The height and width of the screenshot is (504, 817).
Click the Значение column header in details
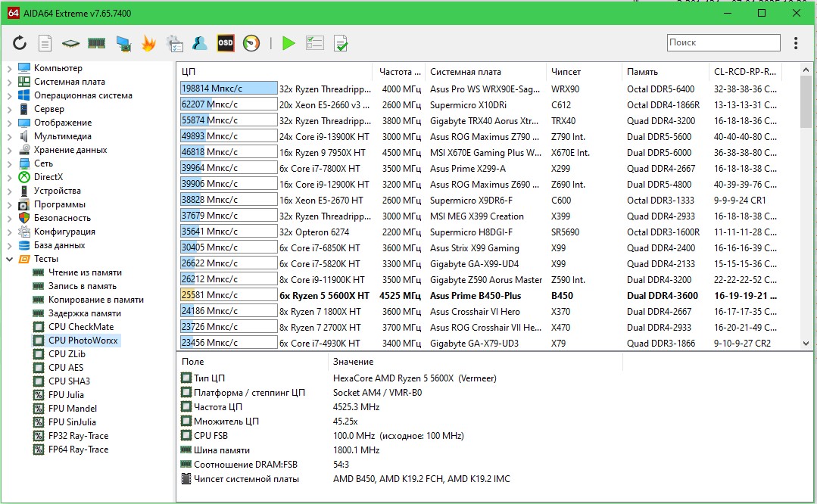tap(476, 361)
